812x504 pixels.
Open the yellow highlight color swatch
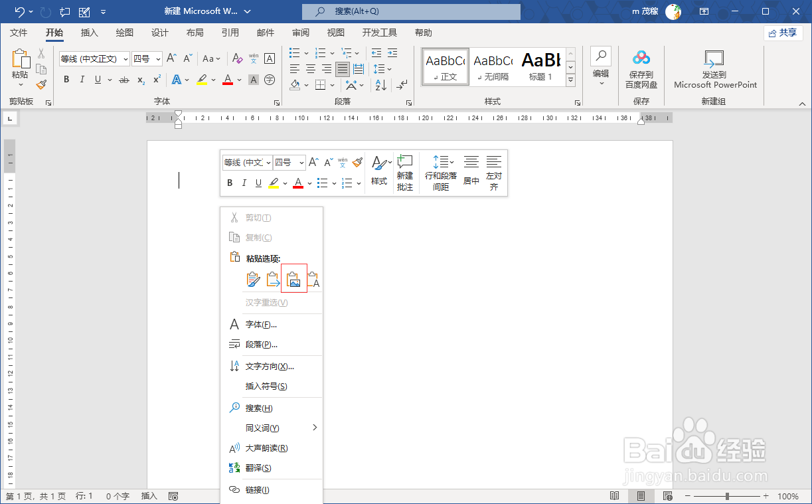201,79
